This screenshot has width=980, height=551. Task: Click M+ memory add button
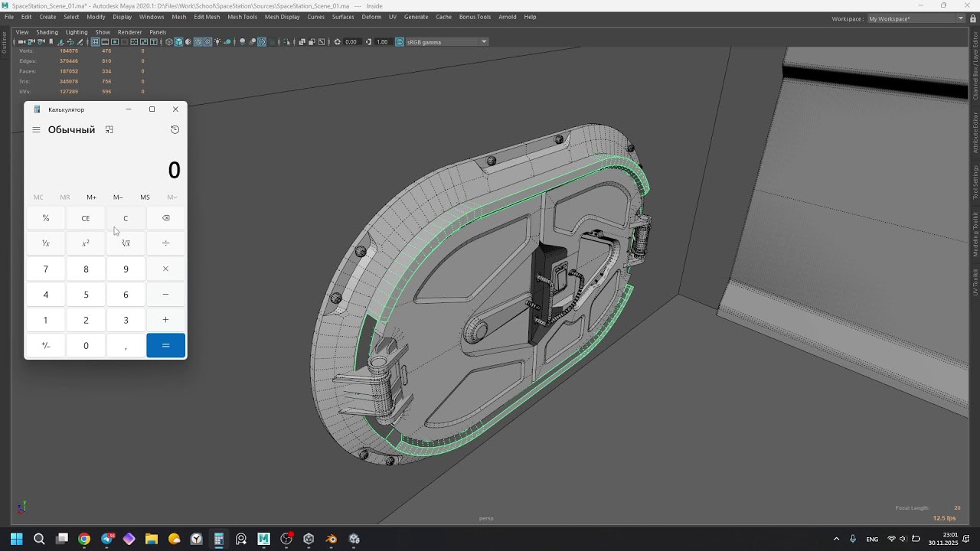click(x=92, y=197)
